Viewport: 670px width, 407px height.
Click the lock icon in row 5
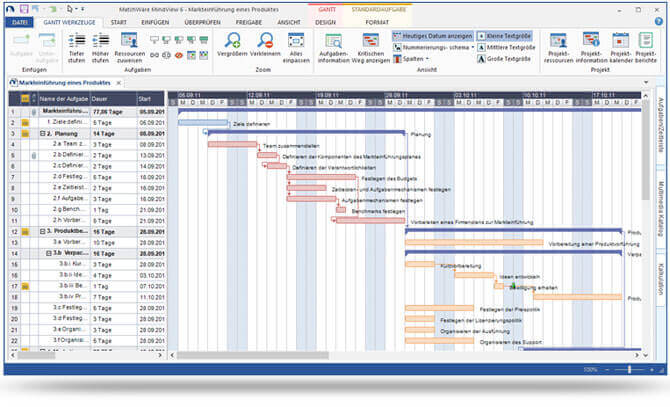tap(34, 155)
